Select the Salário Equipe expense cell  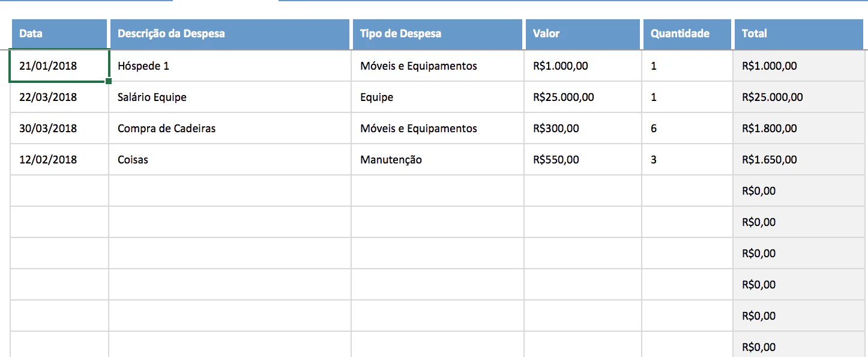pyautogui.click(x=229, y=97)
